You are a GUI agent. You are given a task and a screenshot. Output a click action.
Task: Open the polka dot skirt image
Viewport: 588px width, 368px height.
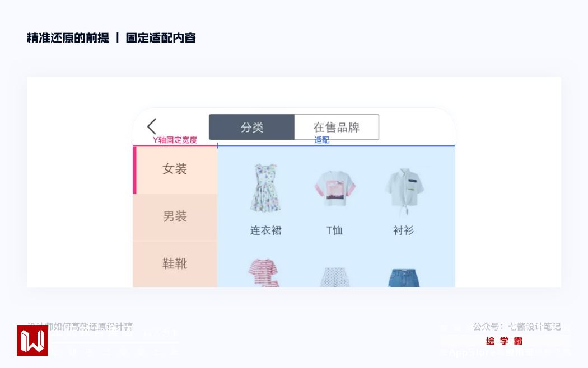coord(334,277)
